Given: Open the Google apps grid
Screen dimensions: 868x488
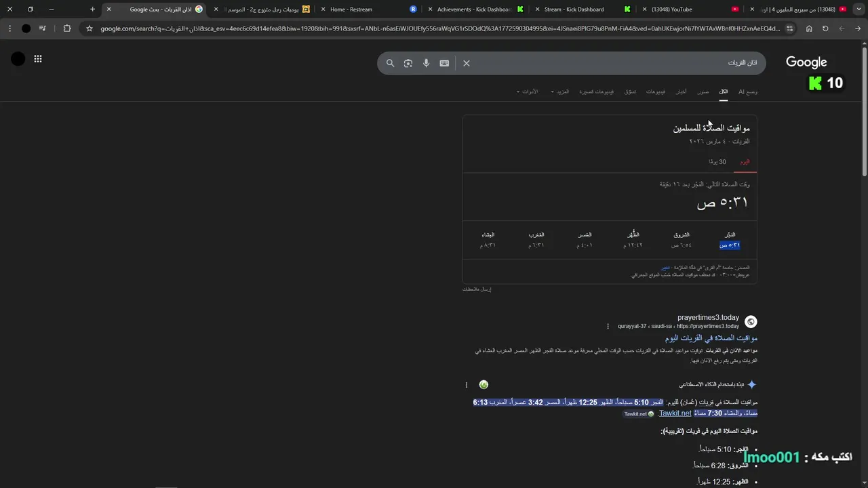Looking at the screenshot, I should pyautogui.click(x=38, y=59).
